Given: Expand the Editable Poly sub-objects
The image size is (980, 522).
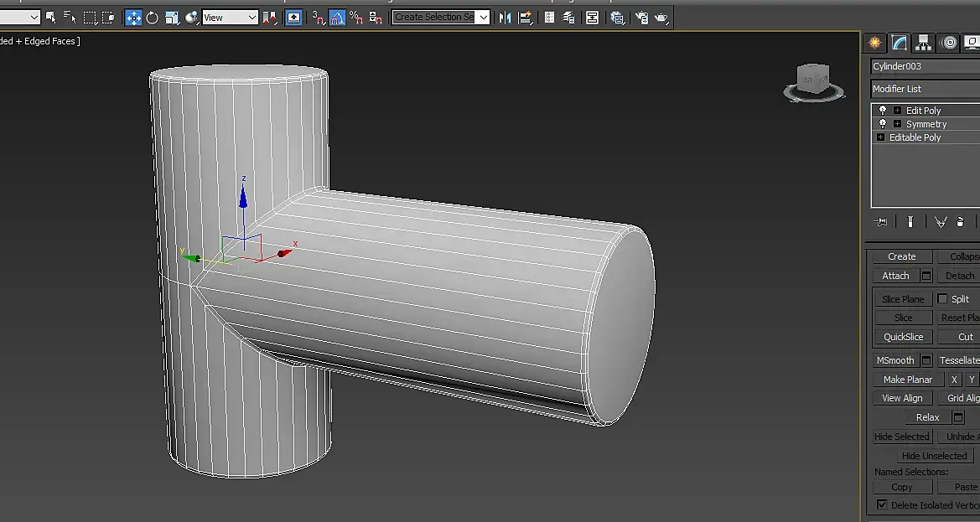Looking at the screenshot, I should click(x=880, y=137).
